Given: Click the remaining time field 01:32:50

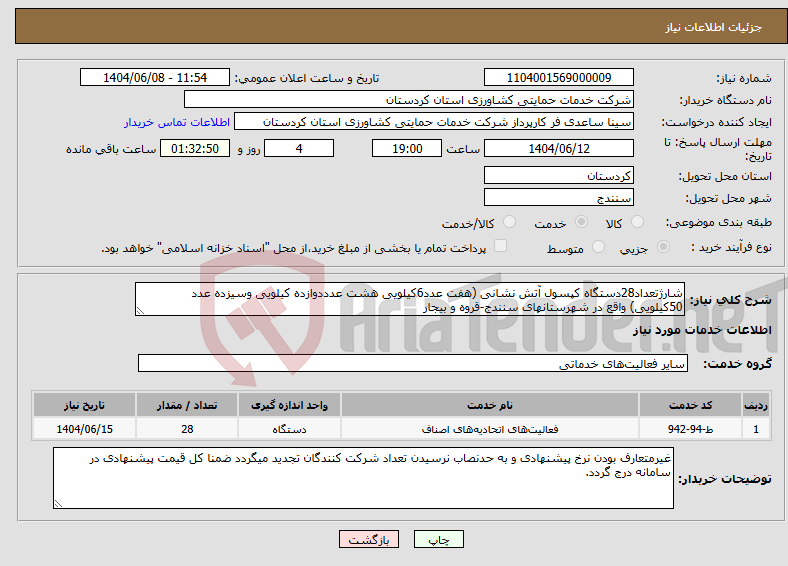Looking at the screenshot, I should click(x=195, y=148).
